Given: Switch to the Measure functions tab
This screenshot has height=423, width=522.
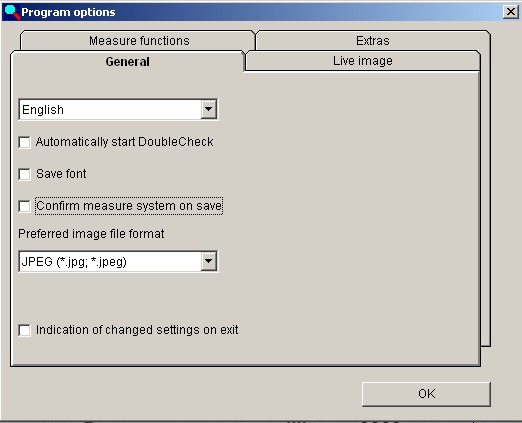Looking at the screenshot, I should [139, 41].
